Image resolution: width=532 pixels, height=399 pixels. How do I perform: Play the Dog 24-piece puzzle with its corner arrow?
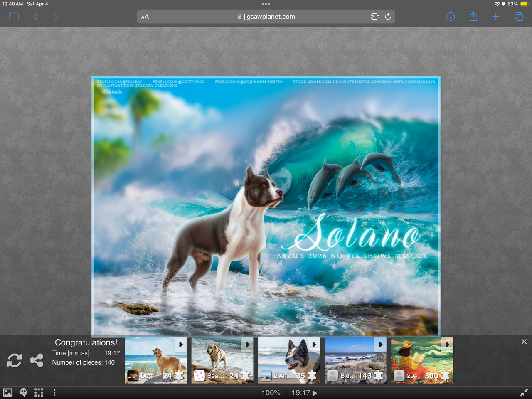pos(181,345)
